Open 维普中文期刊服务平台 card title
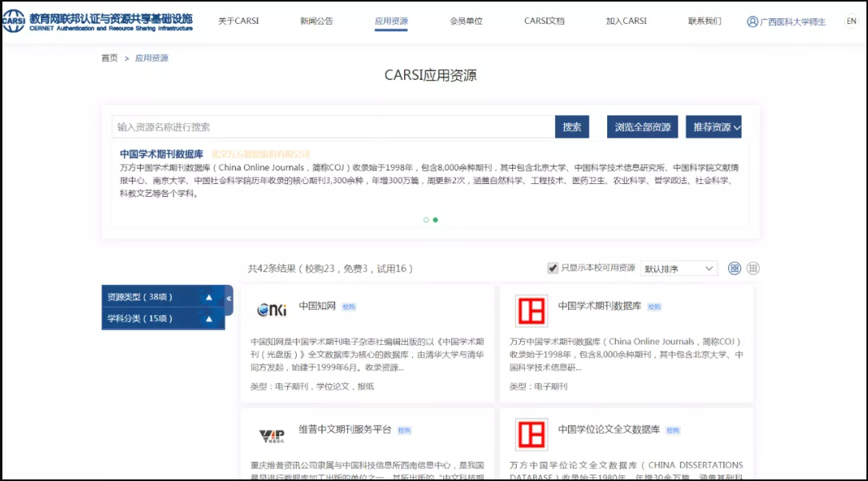The image size is (868, 481). (x=345, y=430)
